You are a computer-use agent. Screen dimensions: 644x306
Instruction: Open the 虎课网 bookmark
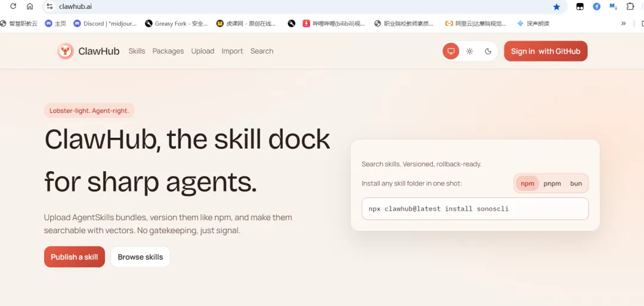coord(246,23)
